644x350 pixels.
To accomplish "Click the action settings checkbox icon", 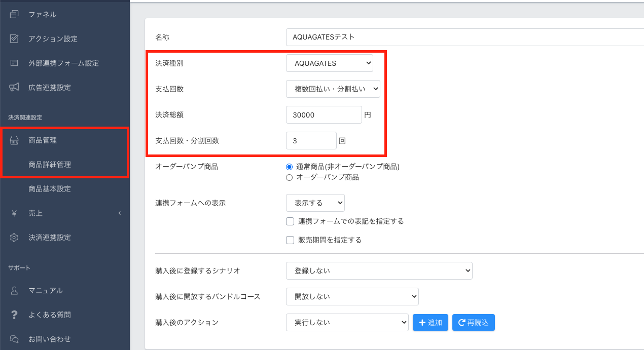I will click(14, 38).
